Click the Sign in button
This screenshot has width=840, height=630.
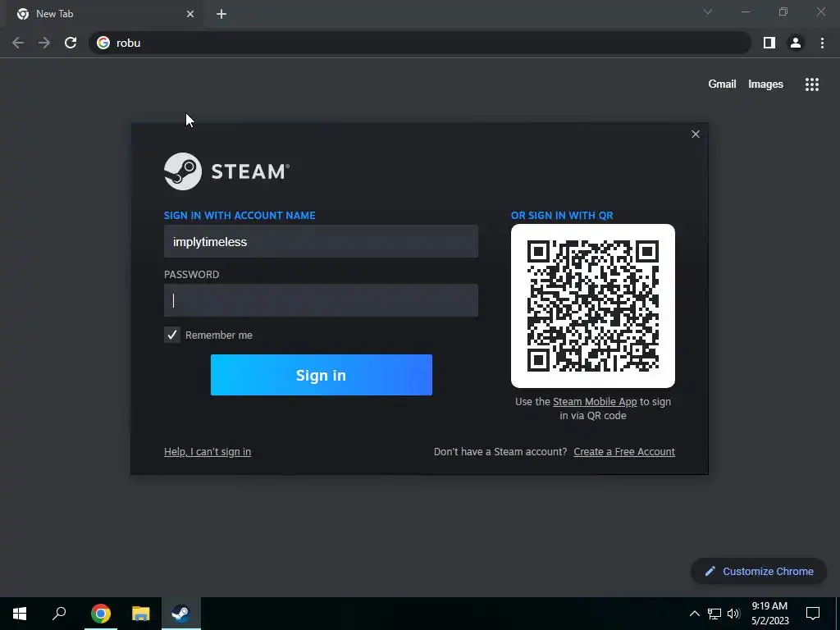(x=322, y=375)
